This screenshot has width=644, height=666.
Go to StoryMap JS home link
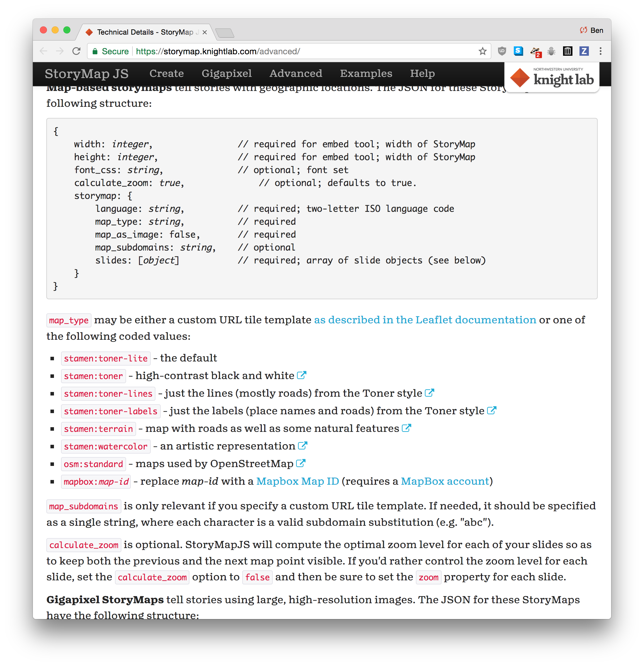tap(87, 74)
